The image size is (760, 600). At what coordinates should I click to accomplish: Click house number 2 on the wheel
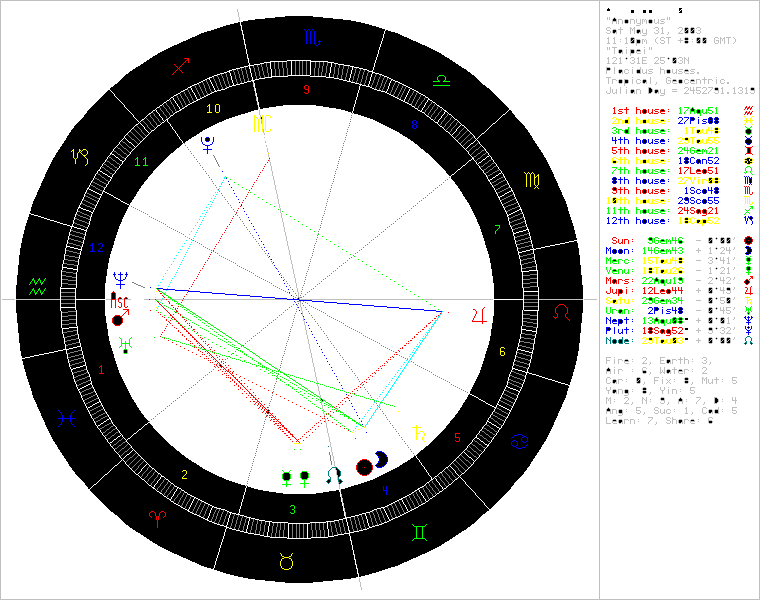(184, 475)
